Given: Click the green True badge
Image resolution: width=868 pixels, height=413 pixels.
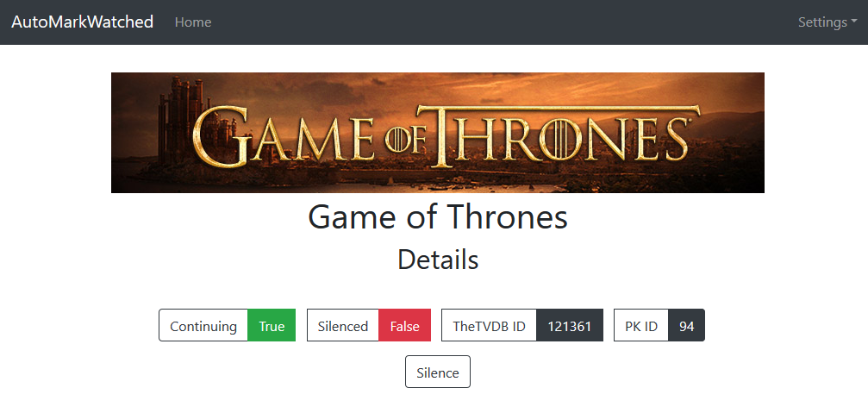Looking at the screenshot, I should 272,326.
